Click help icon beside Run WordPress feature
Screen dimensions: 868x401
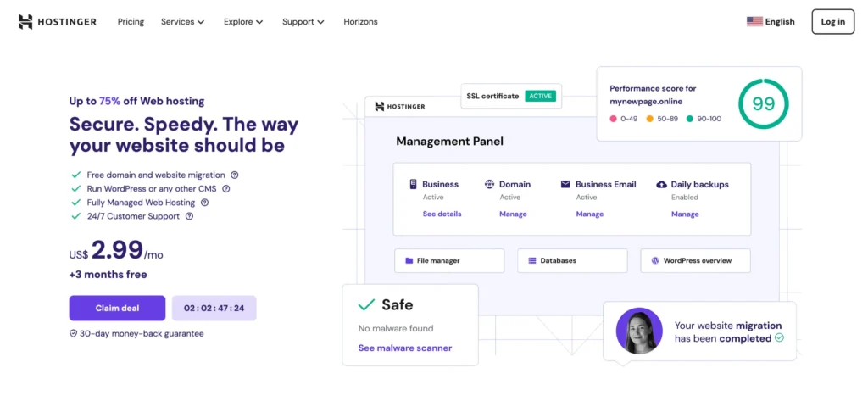(x=226, y=189)
